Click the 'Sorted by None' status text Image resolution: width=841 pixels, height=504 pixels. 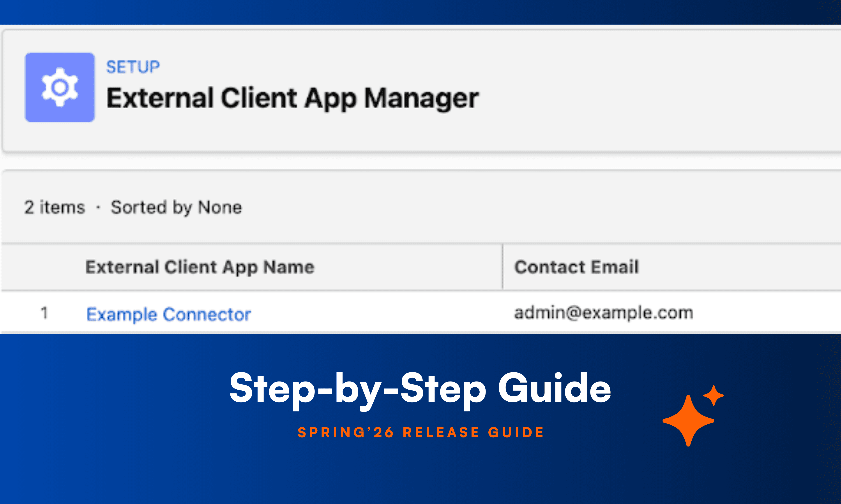(x=176, y=207)
